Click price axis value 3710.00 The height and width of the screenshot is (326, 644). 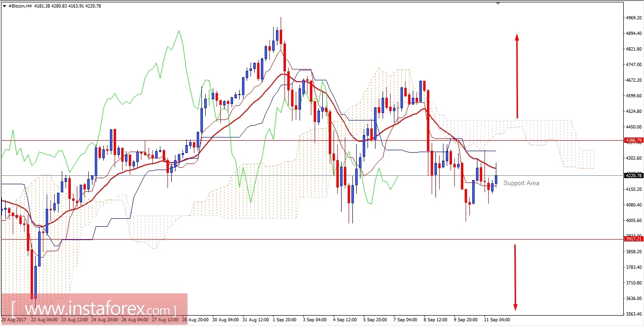tap(634, 283)
